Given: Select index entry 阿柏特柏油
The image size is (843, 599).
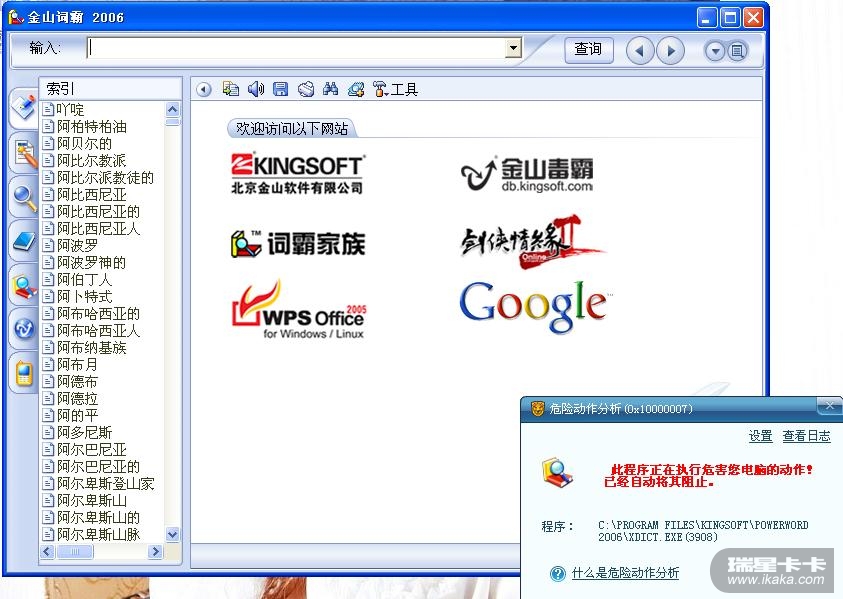Looking at the screenshot, I should [x=85, y=127].
